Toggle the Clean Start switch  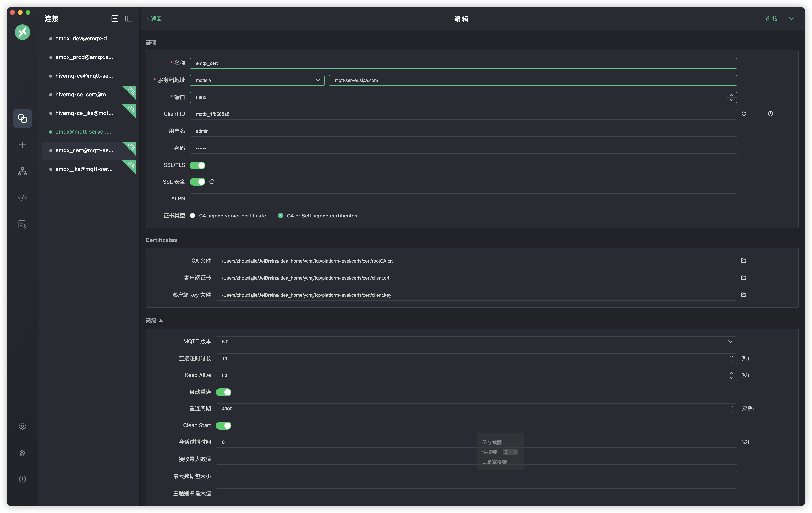click(x=224, y=426)
